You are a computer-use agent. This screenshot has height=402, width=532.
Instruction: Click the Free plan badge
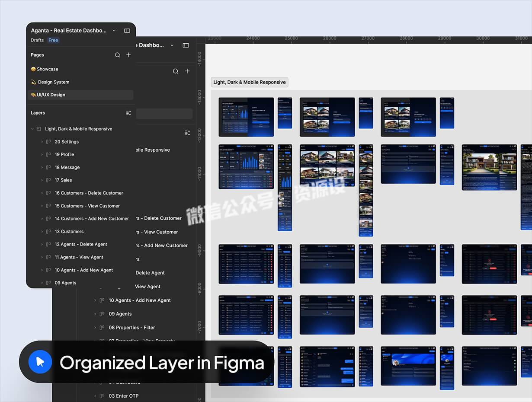[53, 40]
